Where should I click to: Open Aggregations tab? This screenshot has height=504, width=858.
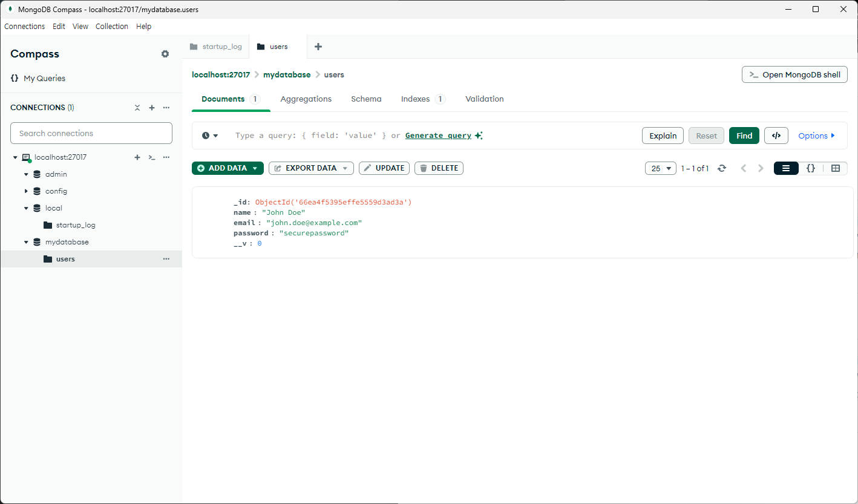[x=306, y=99]
